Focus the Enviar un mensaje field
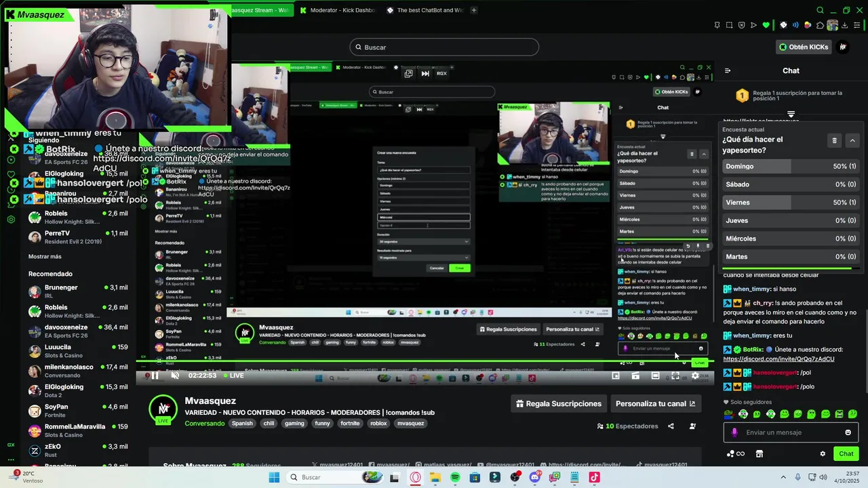 point(790,432)
